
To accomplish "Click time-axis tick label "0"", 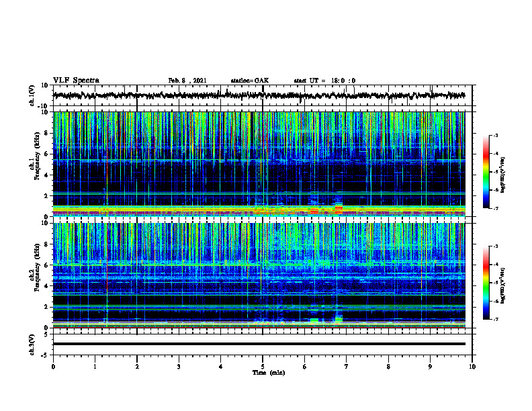I will (53, 367).
